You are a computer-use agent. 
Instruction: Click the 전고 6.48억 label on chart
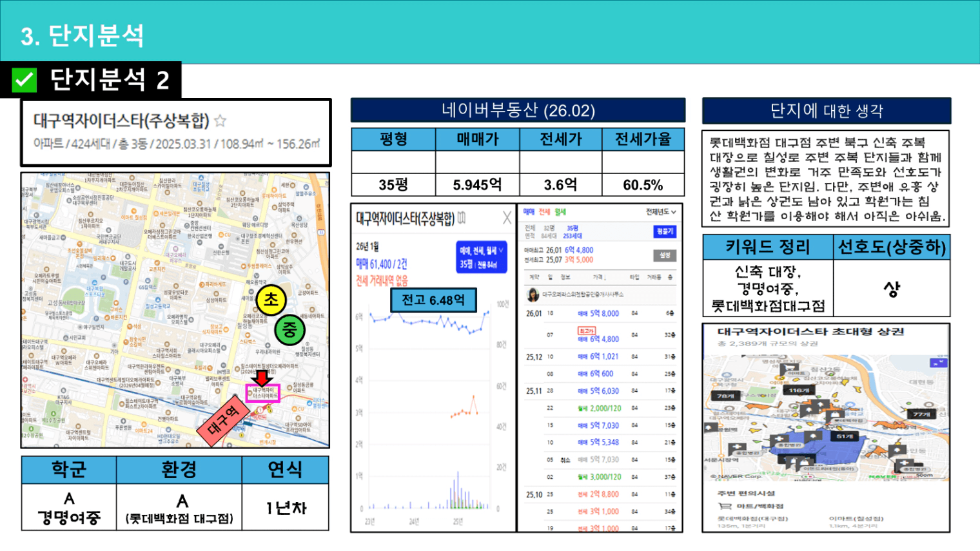click(433, 300)
